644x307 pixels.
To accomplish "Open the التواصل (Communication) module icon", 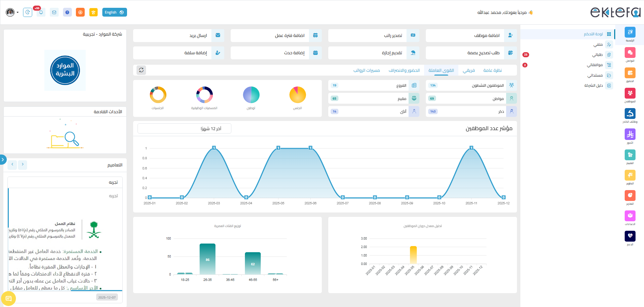I will 630,53.
